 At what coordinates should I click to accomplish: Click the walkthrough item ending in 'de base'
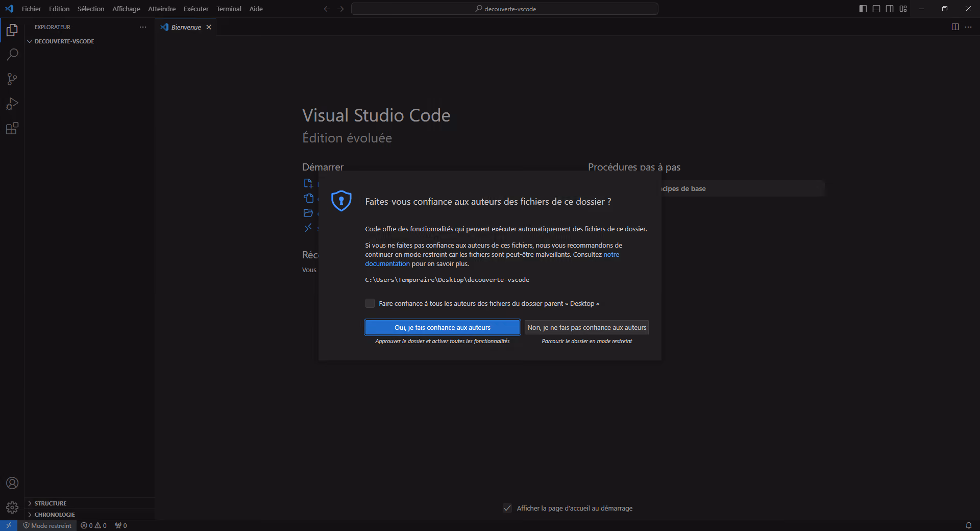pyautogui.click(x=743, y=188)
